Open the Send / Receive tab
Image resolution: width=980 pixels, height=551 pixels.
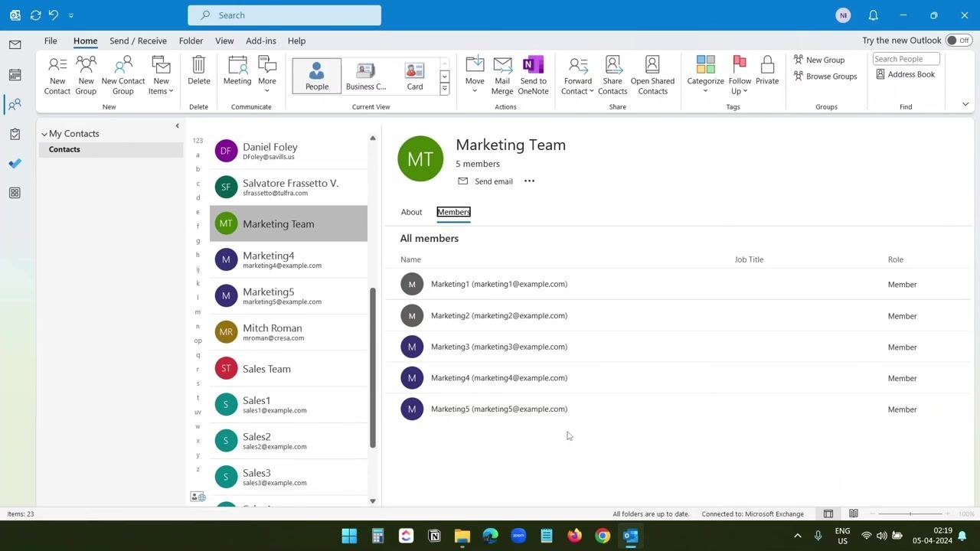(x=138, y=41)
